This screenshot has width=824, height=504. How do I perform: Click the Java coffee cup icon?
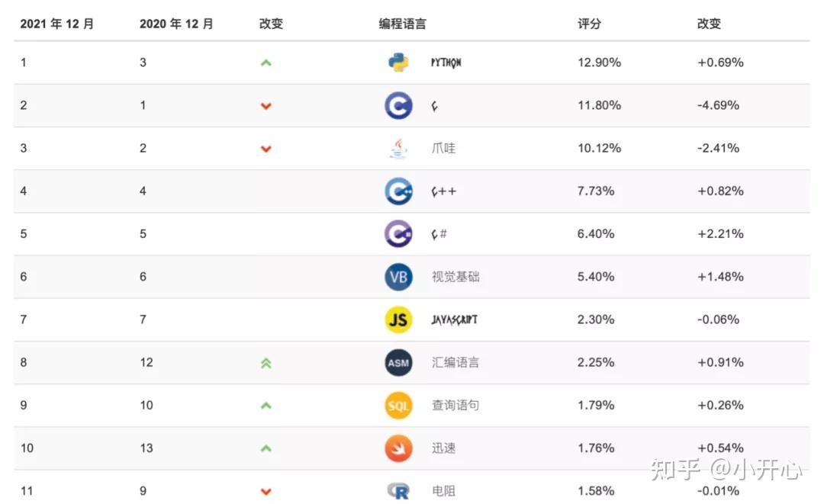pyautogui.click(x=398, y=148)
